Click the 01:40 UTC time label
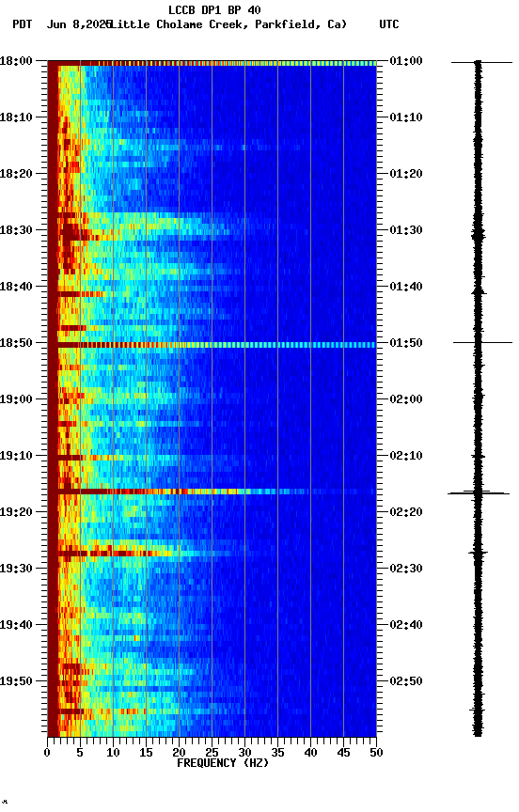519x812 pixels. pos(406,287)
